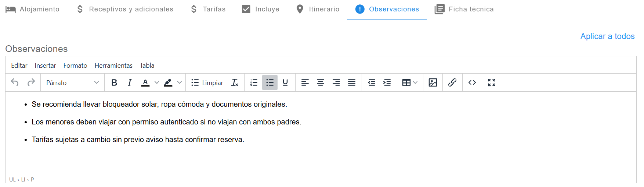This screenshot has height=187, width=644.
Task: Clear formatting with the Tx icon
Action: coord(235,82)
